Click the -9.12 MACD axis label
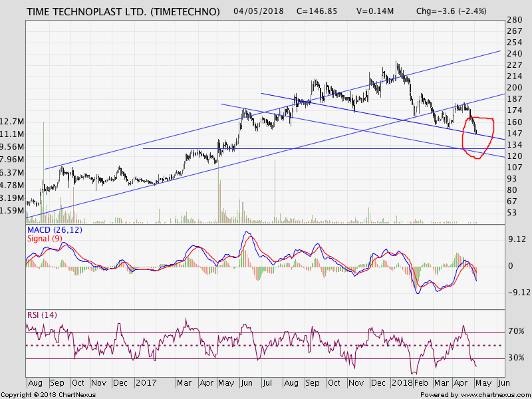Image resolution: width=532 pixels, height=399 pixels. click(517, 292)
